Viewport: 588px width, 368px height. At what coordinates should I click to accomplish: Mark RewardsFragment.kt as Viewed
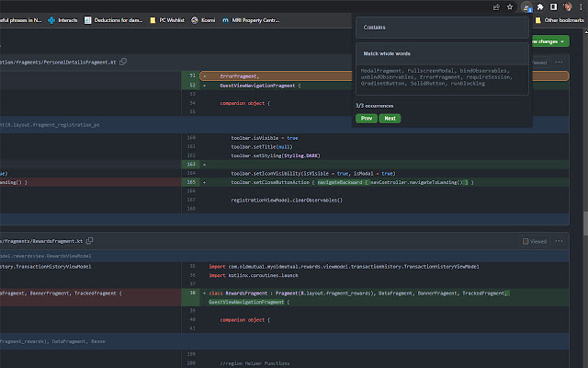[x=535, y=241]
